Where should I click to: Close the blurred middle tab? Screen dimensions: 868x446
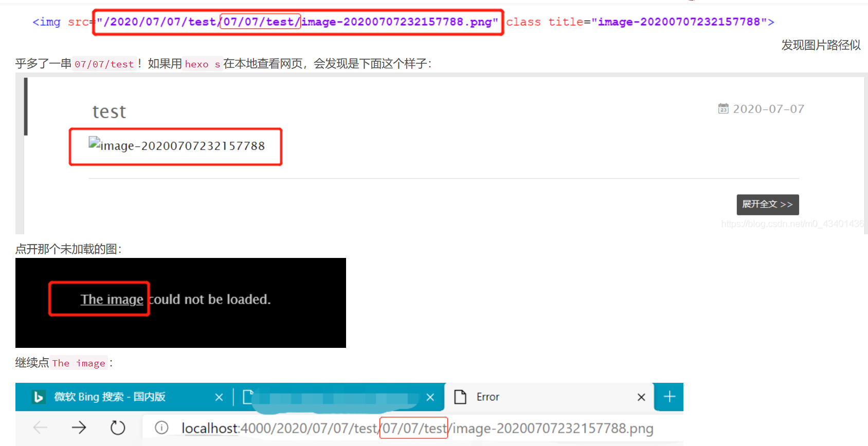430,397
